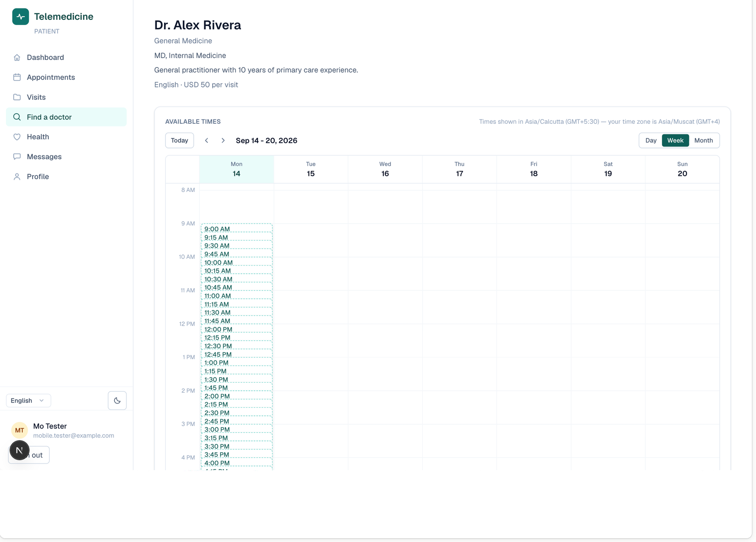
Task: Pick the 11:00 AM time slot
Action: [x=237, y=295]
